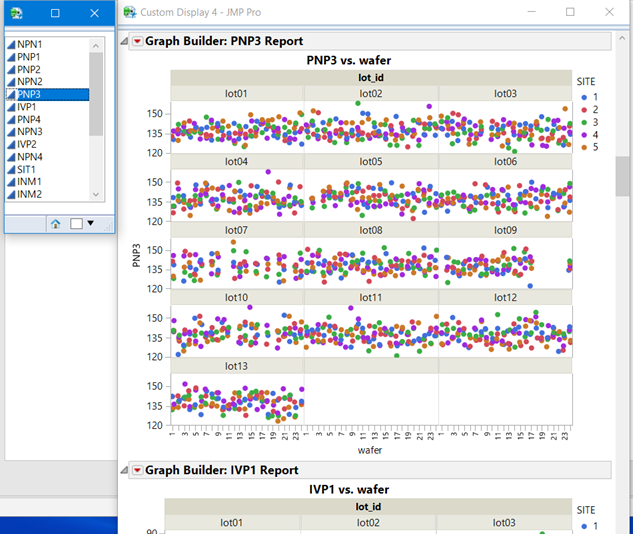Click the lot12 panel header
This screenshot has width=633, height=534.
click(x=505, y=298)
